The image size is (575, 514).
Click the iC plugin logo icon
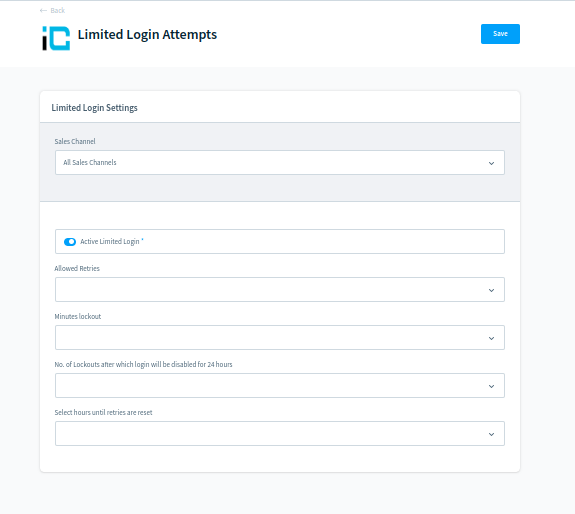[56, 38]
